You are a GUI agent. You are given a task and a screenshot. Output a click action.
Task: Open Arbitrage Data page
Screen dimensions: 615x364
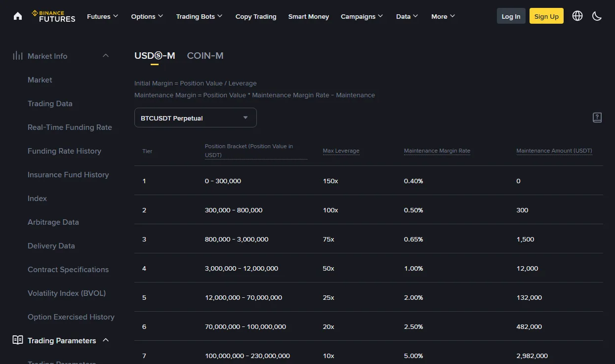53,222
